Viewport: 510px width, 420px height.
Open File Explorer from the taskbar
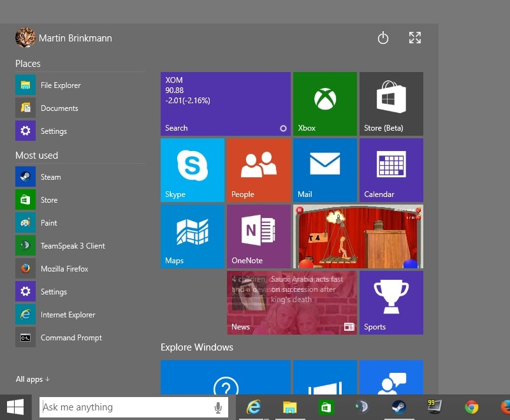point(290,407)
